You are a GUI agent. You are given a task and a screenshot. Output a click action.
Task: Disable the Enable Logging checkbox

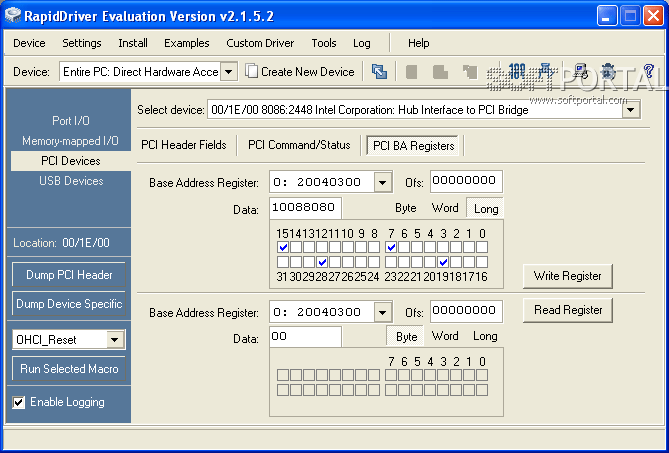coord(19,402)
